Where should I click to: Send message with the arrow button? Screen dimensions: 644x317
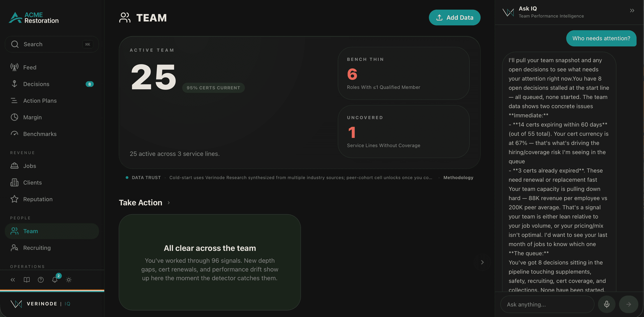pos(628,304)
